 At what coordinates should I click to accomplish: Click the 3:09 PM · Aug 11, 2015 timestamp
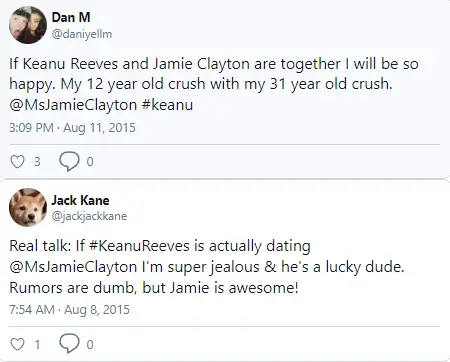[72, 128]
